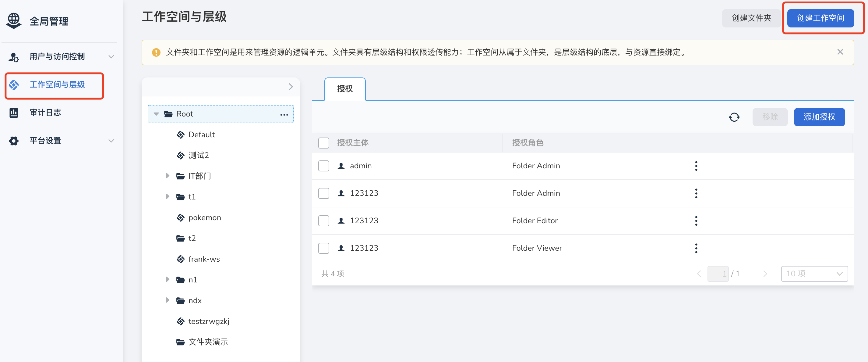Viewport: 868px width, 362px height.
Task: Click the ndx folder icon
Action: coord(181,301)
